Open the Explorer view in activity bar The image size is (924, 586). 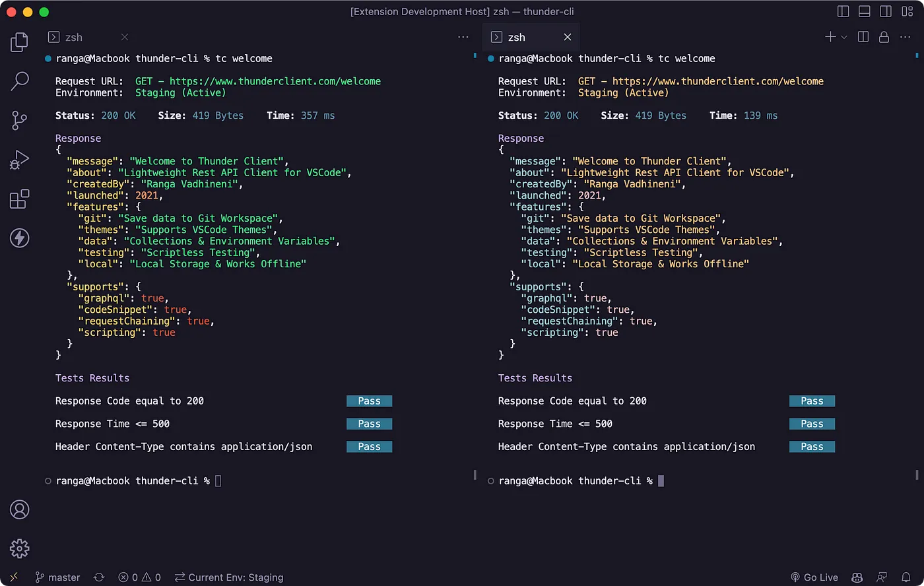pos(20,42)
